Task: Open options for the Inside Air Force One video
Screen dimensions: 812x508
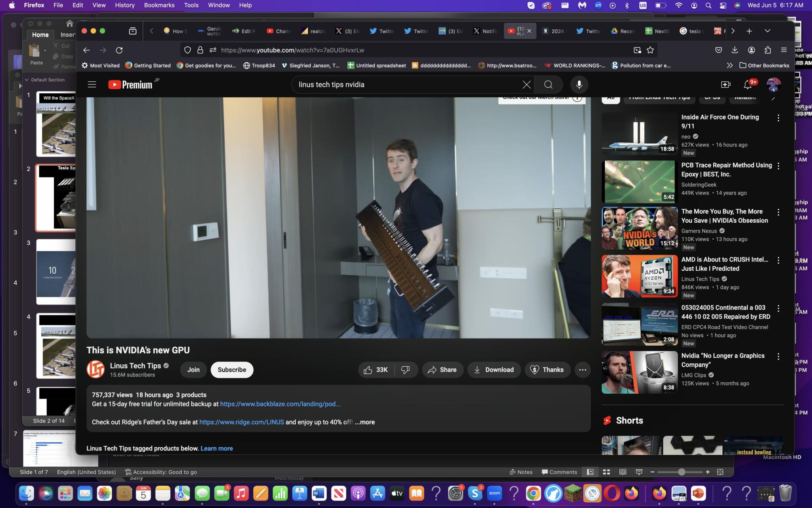Action: pyautogui.click(x=778, y=118)
